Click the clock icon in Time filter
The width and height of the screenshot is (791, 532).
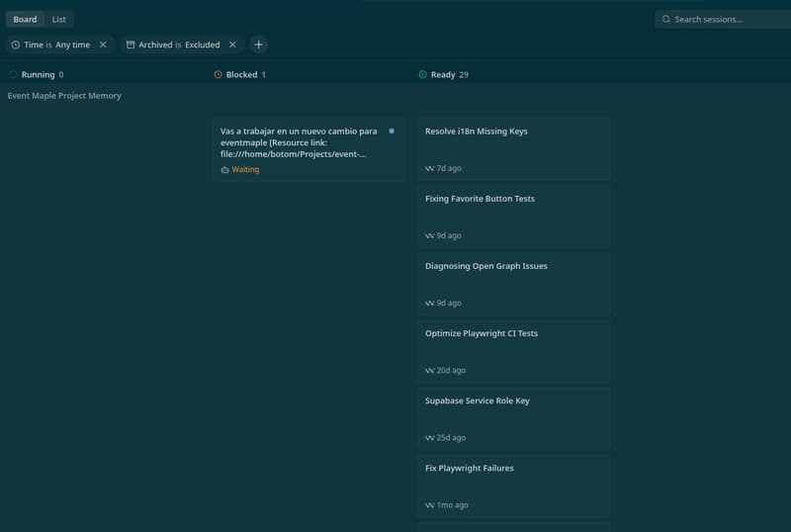point(16,44)
